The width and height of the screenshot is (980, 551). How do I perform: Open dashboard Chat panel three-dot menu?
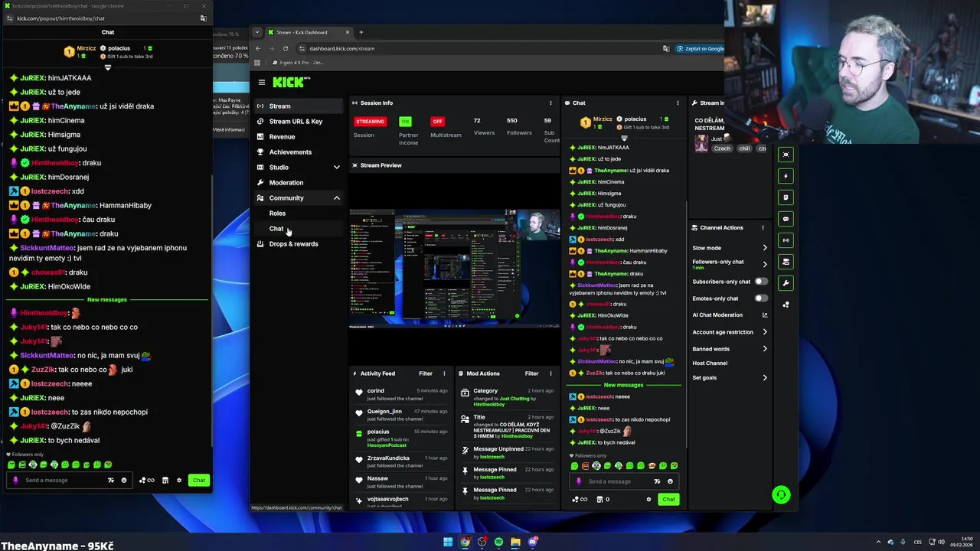click(x=677, y=103)
